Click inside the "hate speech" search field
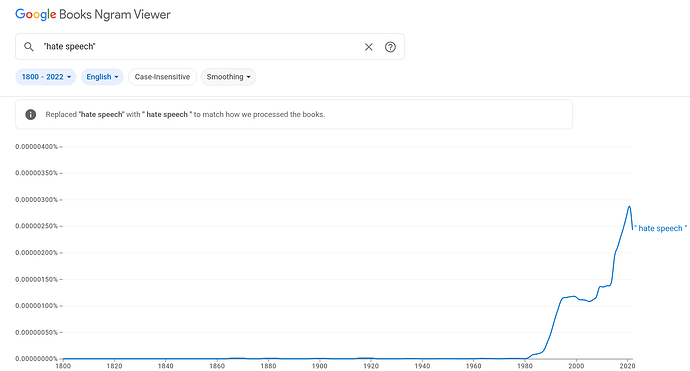 point(200,47)
